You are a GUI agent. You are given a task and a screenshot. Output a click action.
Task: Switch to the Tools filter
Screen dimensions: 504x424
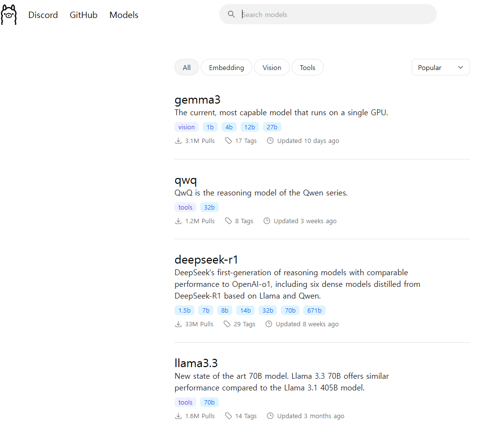(x=307, y=68)
